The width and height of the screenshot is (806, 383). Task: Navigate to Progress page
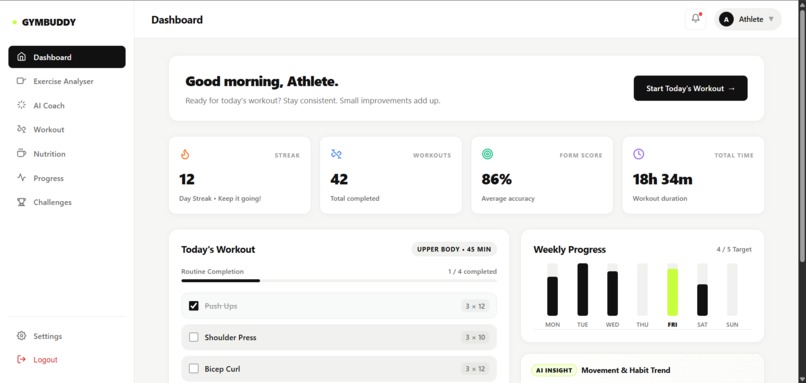[67, 178]
